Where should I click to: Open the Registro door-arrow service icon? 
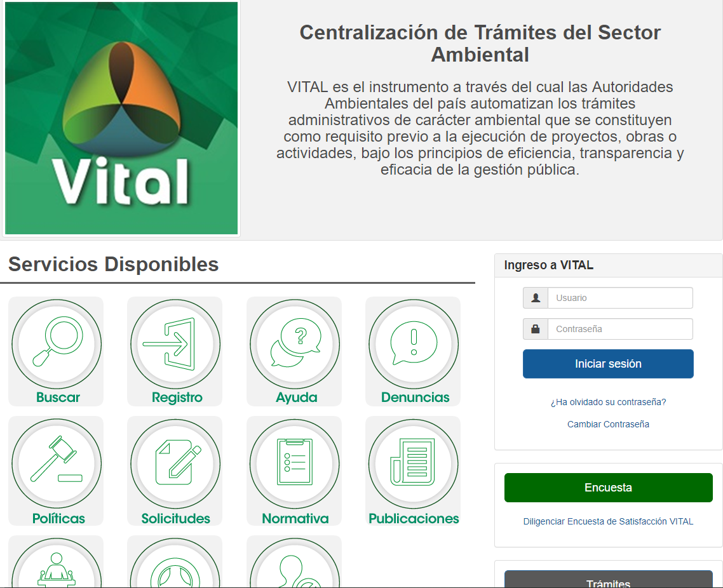175,344
